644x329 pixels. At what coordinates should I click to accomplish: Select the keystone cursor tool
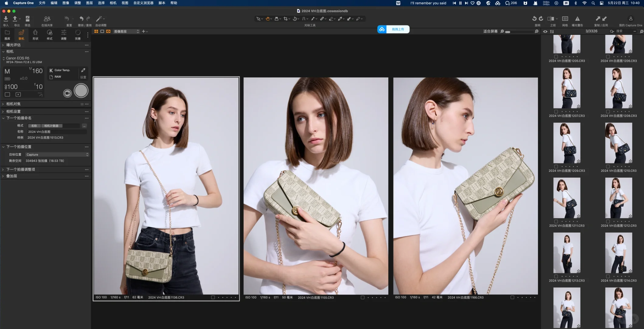[x=304, y=19]
